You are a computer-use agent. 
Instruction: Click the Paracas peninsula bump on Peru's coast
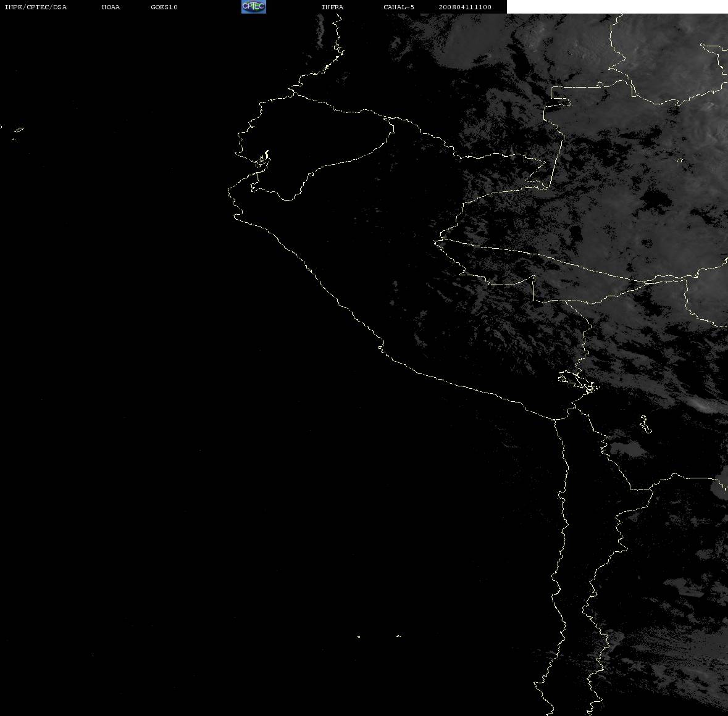(x=381, y=347)
